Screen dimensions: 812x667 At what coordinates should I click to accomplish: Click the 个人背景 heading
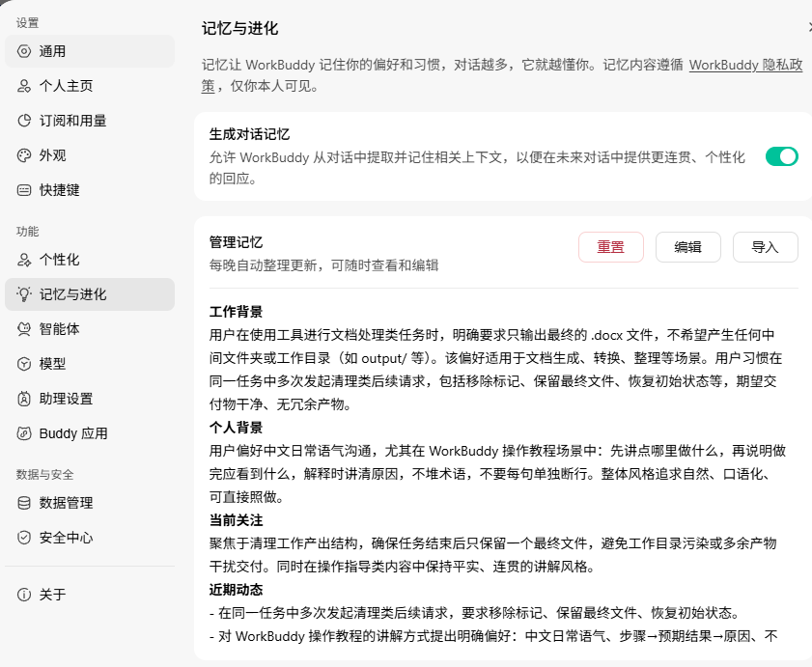click(237, 428)
